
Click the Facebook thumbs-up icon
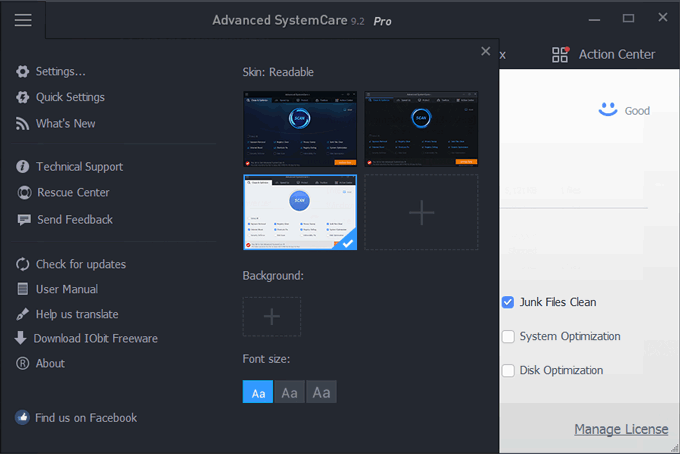(23, 417)
